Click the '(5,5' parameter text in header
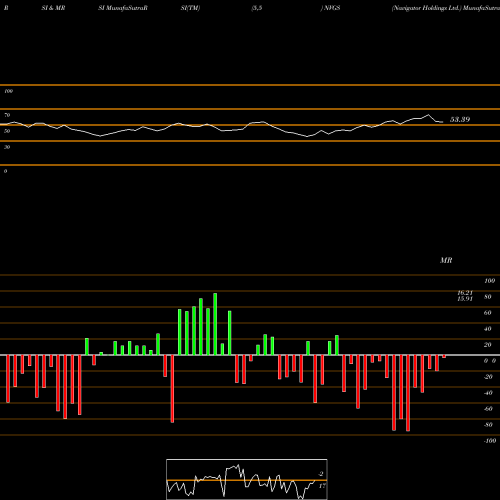The image size is (500, 500). tap(257, 8)
